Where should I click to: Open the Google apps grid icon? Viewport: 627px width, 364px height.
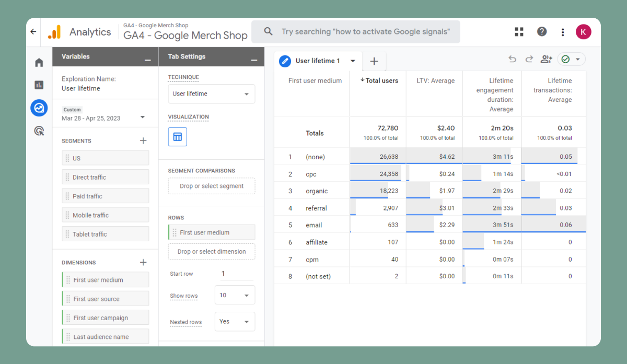point(519,32)
